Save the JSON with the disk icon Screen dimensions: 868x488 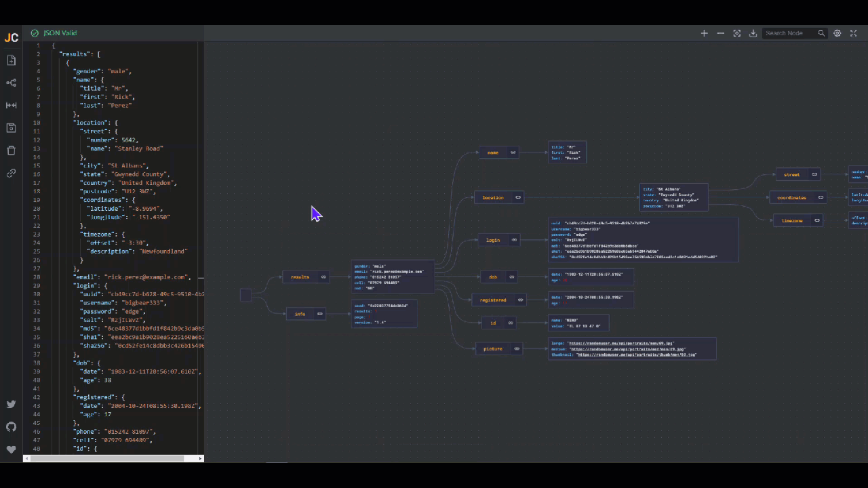click(11, 128)
